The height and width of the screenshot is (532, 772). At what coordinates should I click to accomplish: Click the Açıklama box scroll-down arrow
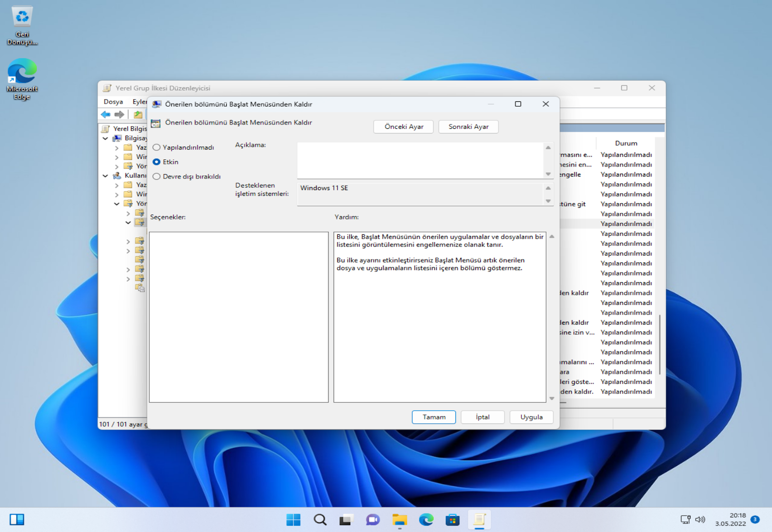(548, 174)
